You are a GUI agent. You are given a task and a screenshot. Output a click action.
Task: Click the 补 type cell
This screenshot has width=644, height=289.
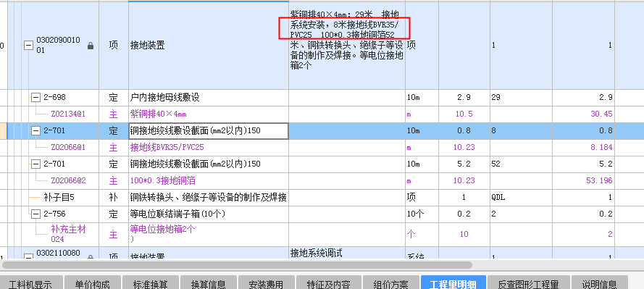coord(114,198)
